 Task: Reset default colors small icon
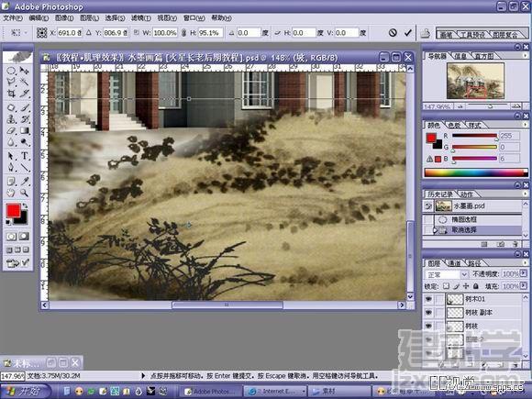pyautogui.click(x=8, y=222)
